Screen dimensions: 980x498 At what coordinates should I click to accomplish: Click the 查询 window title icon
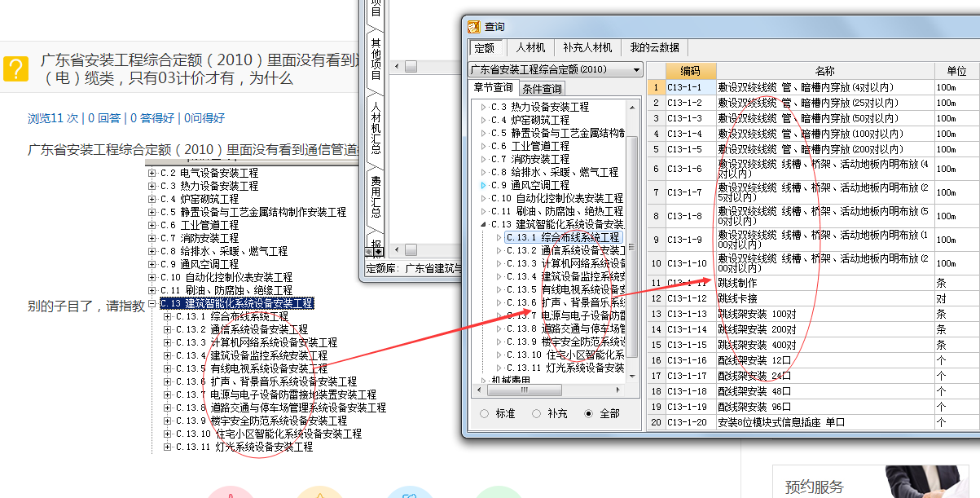click(x=475, y=27)
